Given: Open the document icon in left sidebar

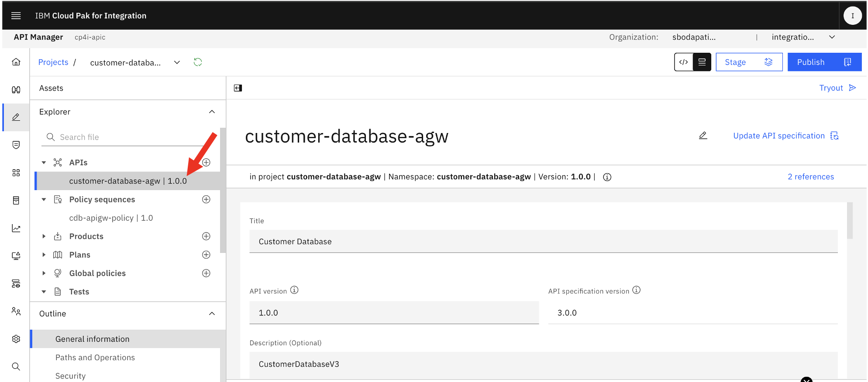Looking at the screenshot, I should [x=16, y=200].
